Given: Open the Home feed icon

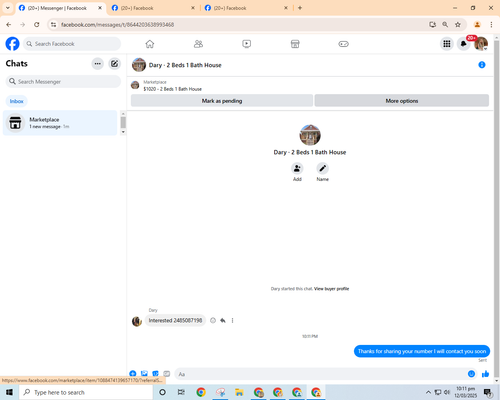Looking at the screenshot, I should click(x=150, y=44).
